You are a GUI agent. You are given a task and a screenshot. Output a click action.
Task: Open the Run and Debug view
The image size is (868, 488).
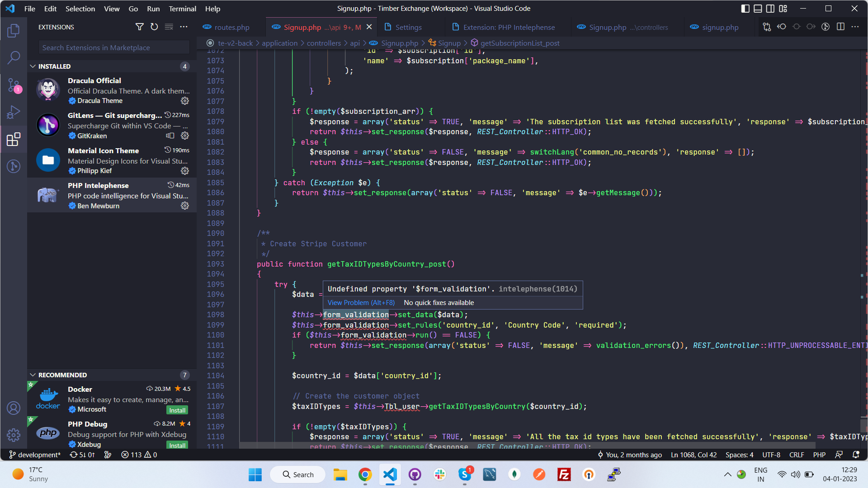(x=14, y=112)
